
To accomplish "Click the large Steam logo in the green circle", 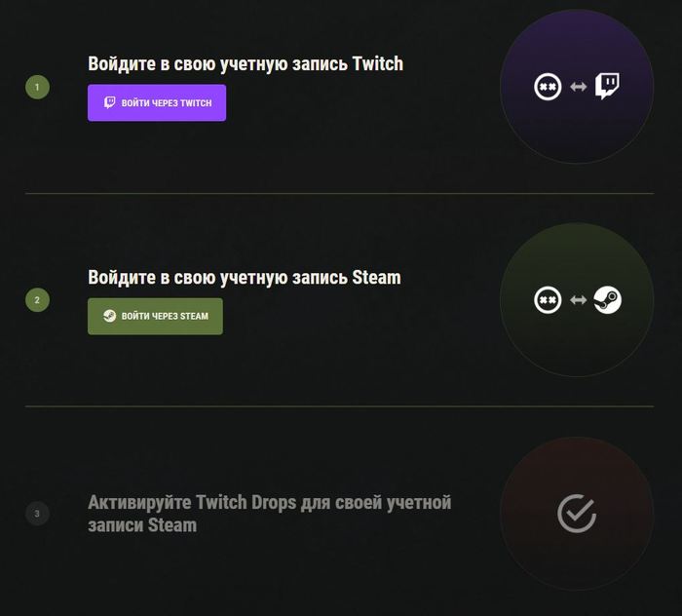I will (608, 299).
